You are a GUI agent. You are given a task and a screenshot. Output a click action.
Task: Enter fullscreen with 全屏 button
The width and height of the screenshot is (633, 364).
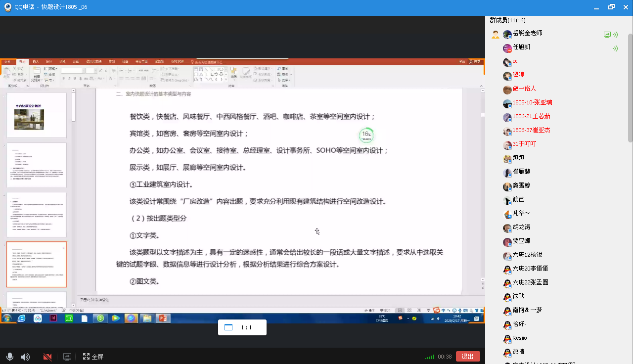point(93,357)
